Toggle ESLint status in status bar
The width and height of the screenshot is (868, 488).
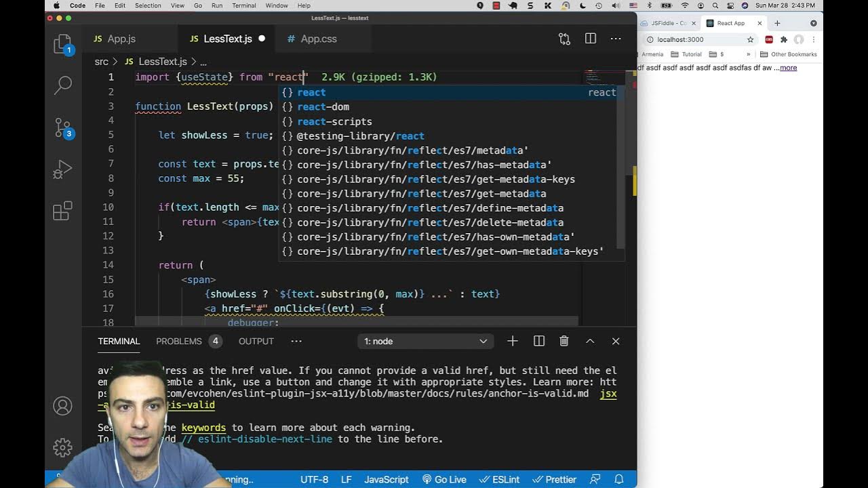(x=500, y=479)
